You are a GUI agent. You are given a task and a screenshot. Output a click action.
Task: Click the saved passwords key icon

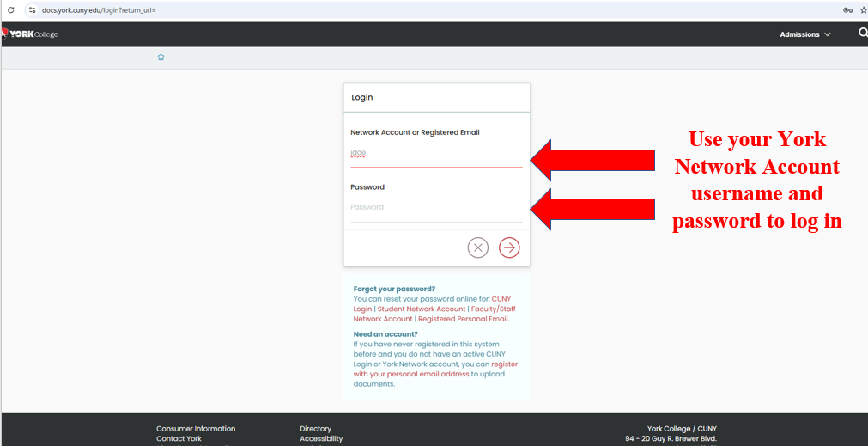pyautogui.click(x=847, y=10)
